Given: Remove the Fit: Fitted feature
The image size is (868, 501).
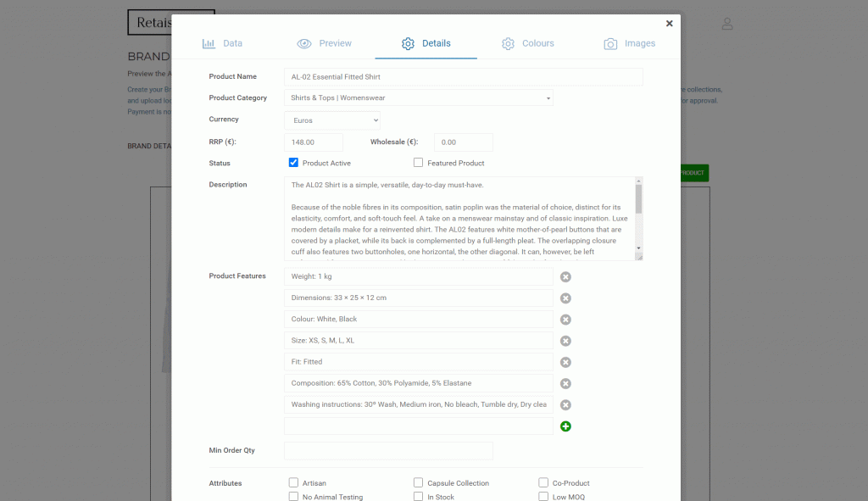Looking at the screenshot, I should click(x=565, y=362).
